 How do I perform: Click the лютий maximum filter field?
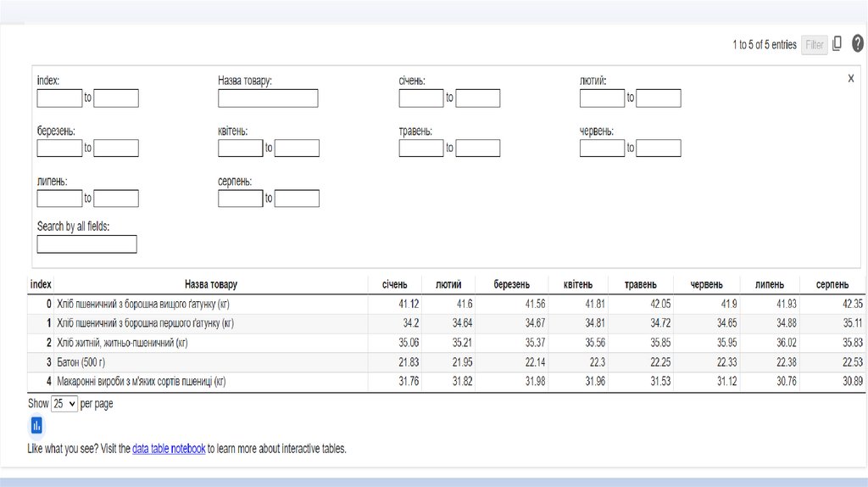(659, 98)
